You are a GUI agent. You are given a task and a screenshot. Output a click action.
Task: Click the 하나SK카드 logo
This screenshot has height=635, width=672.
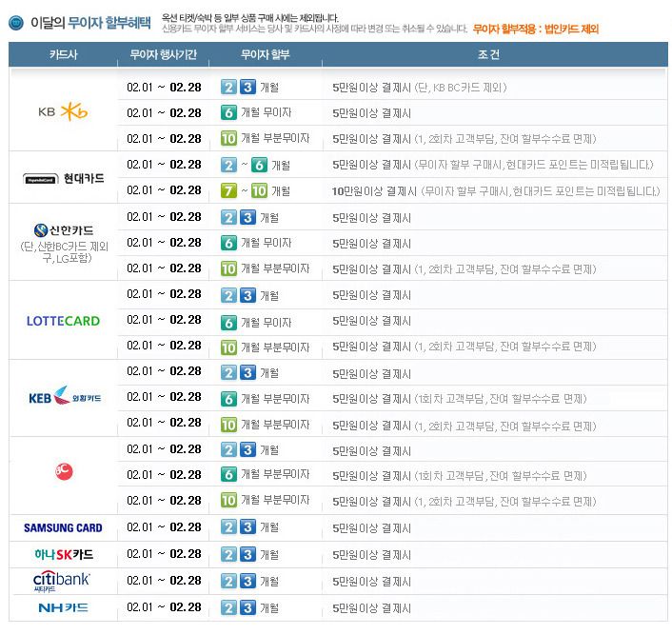click(x=64, y=554)
